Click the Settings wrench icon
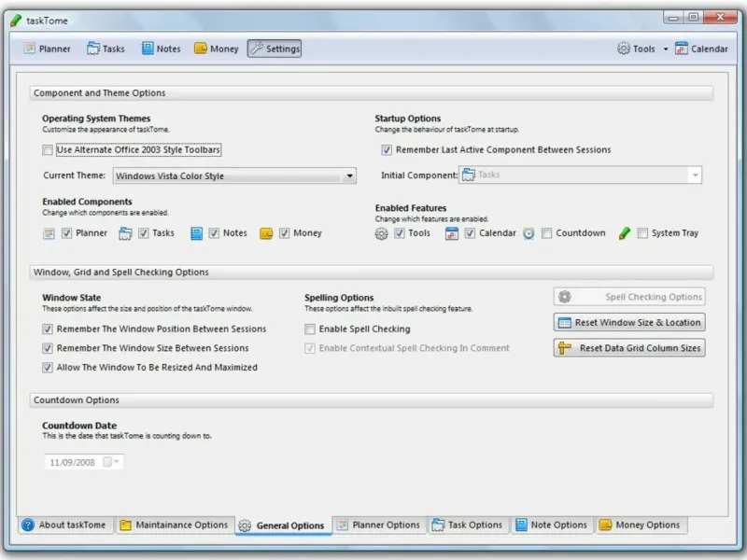 [257, 49]
